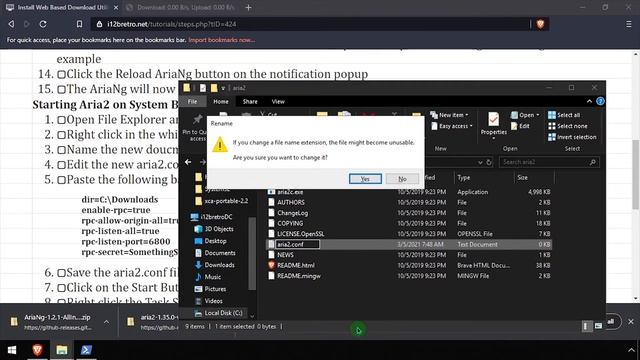The image size is (640, 360).
Task: Open Brave Shields icon
Action: (540, 24)
